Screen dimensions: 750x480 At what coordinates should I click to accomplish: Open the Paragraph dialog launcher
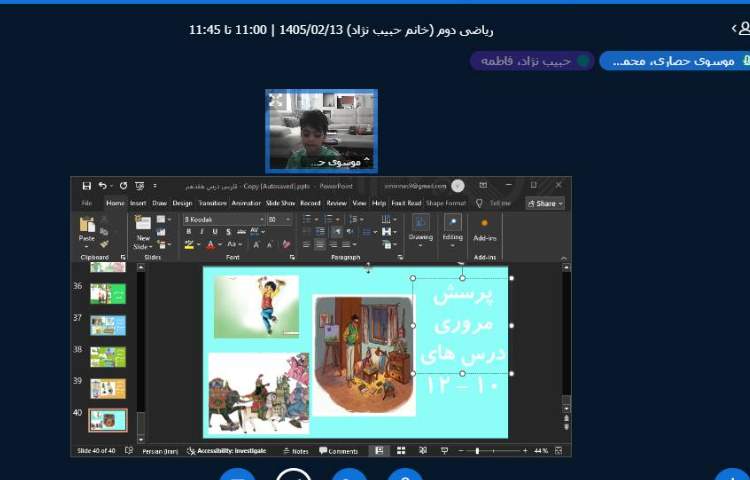pos(400,258)
